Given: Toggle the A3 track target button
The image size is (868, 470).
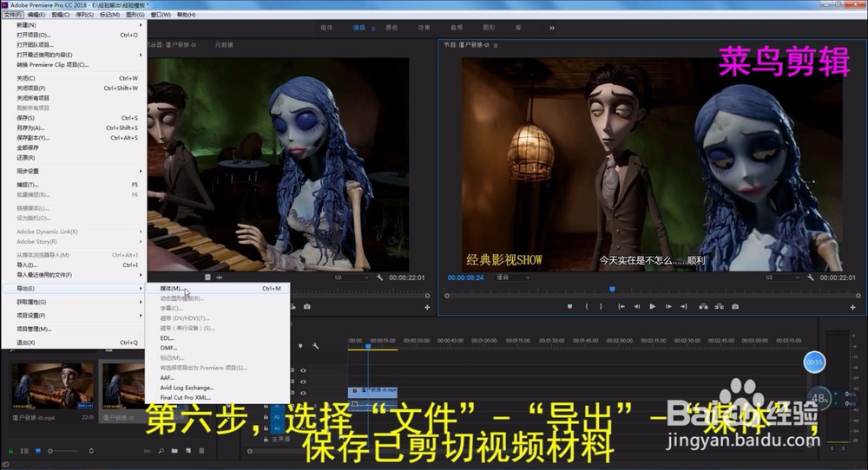Looking at the screenshot, I should pos(278,428).
